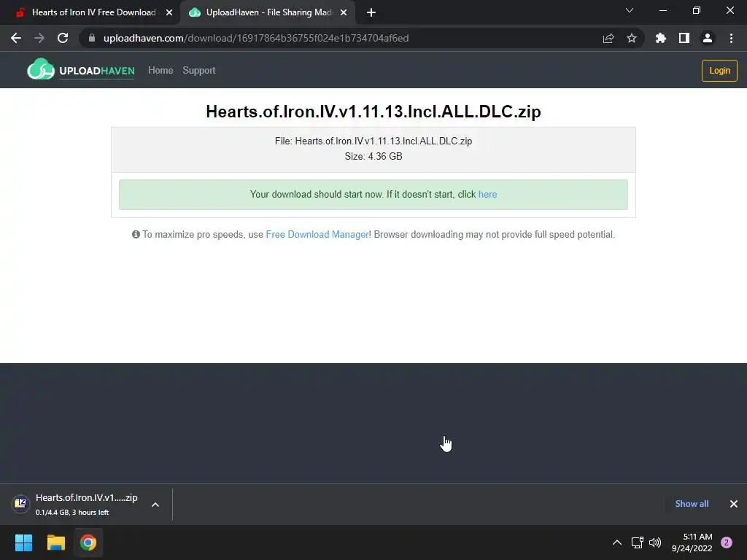The height and width of the screenshot is (560, 747).
Task: Close the UploadHaven tab
Action: click(344, 12)
